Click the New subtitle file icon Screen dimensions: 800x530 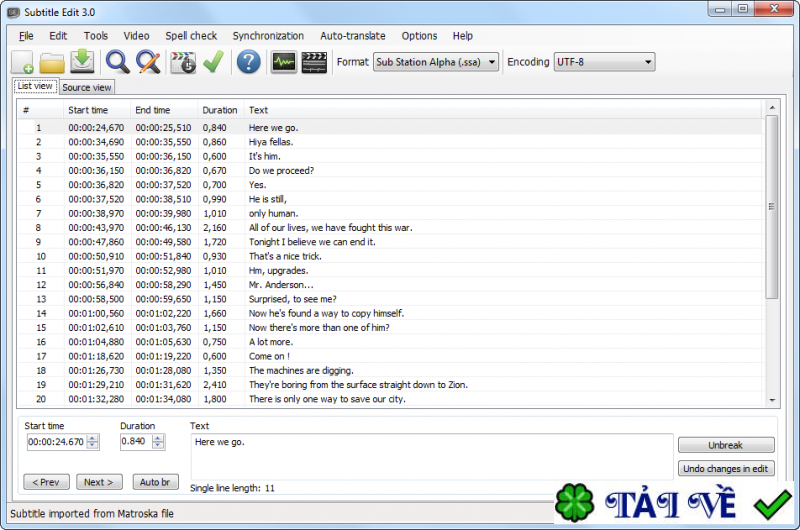(x=22, y=62)
